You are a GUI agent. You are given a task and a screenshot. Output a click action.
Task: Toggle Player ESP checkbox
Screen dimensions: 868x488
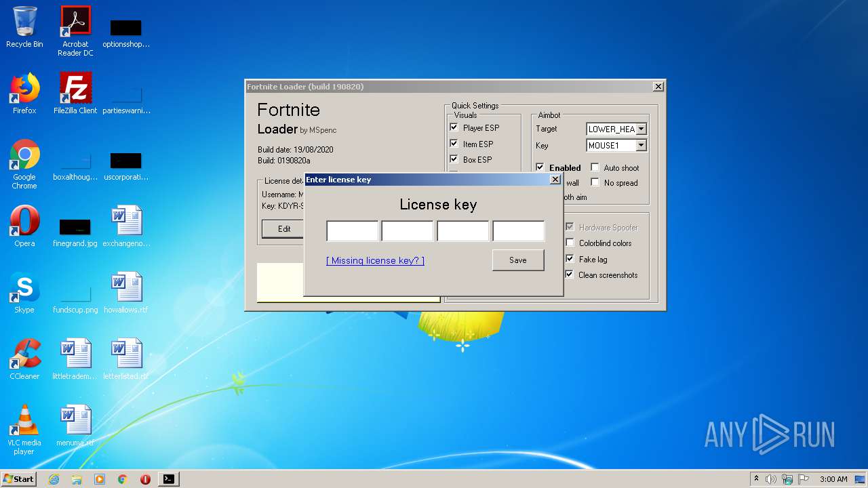(454, 127)
